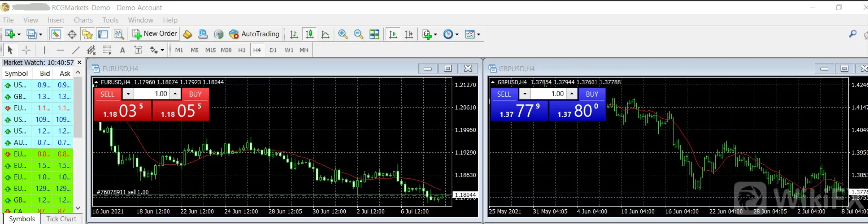Open the Profiles icon in the toolbar
The width and height of the screenshot is (868, 224).
(x=31, y=34)
